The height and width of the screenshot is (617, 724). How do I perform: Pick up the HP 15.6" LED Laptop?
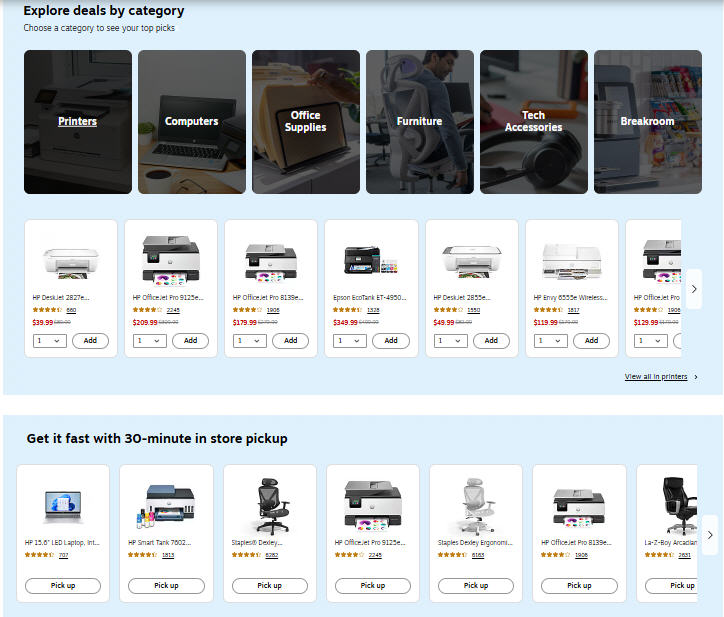[63, 585]
